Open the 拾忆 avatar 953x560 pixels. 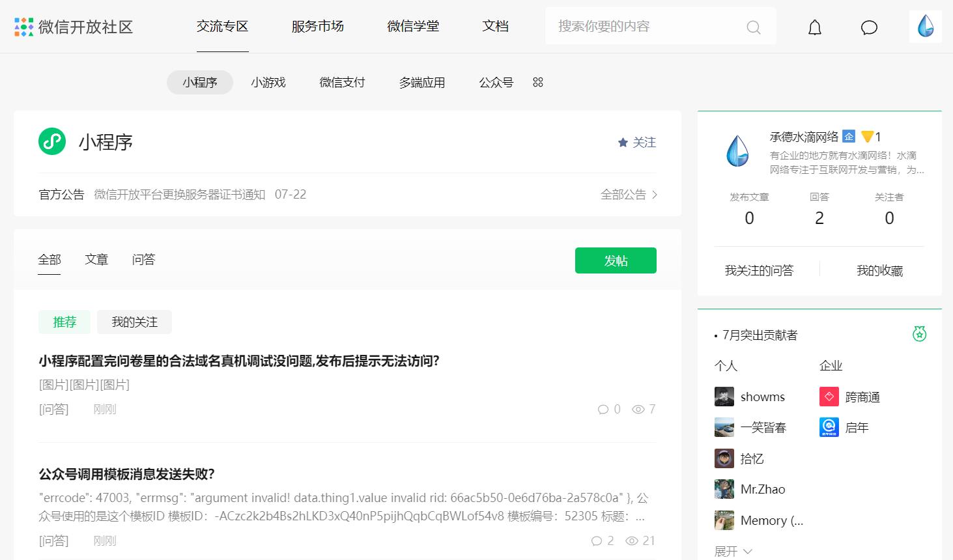724,458
